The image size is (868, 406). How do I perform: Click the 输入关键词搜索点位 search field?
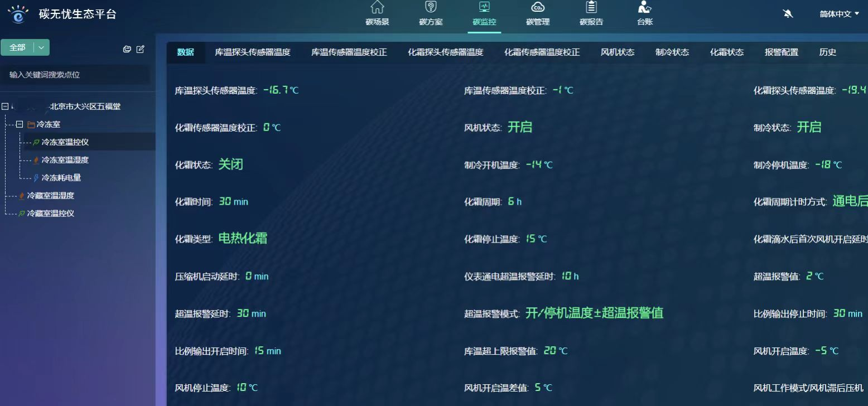75,75
